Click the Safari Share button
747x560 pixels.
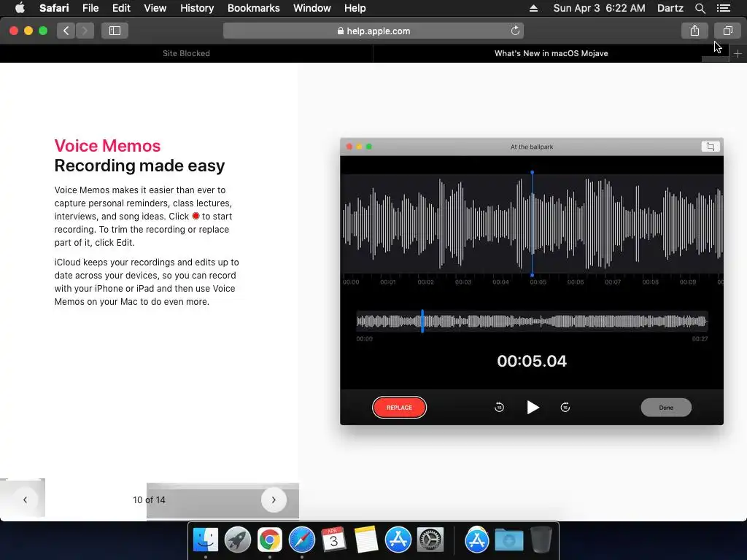click(x=694, y=31)
